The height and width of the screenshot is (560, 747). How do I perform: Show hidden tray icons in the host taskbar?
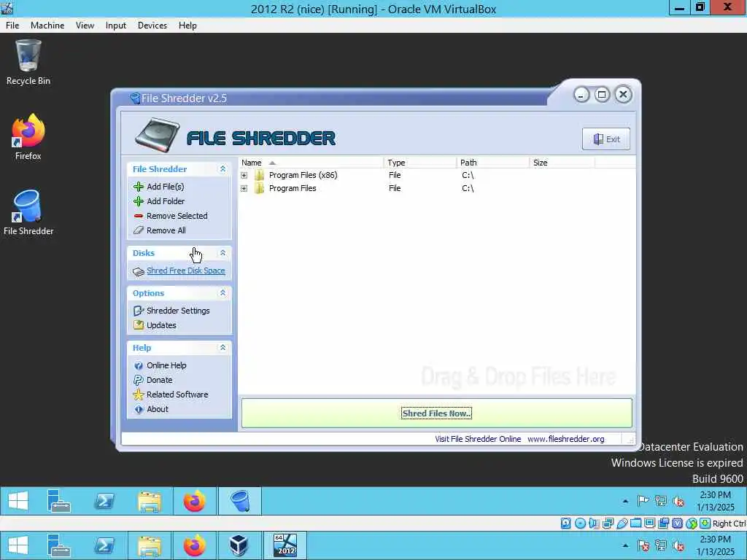click(625, 545)
